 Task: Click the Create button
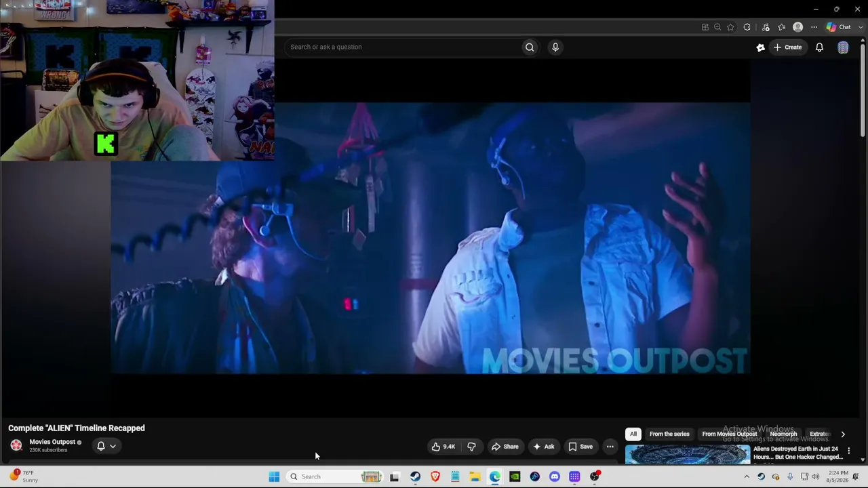788,47
